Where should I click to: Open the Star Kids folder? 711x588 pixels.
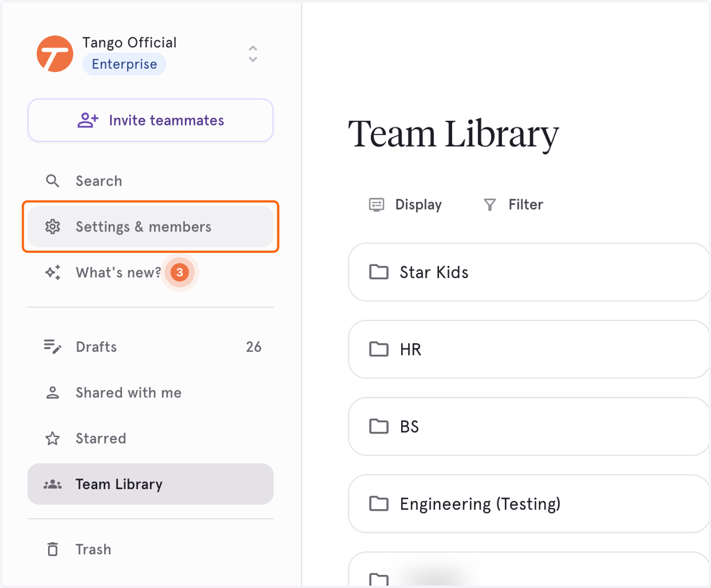[x=529, y=272]
